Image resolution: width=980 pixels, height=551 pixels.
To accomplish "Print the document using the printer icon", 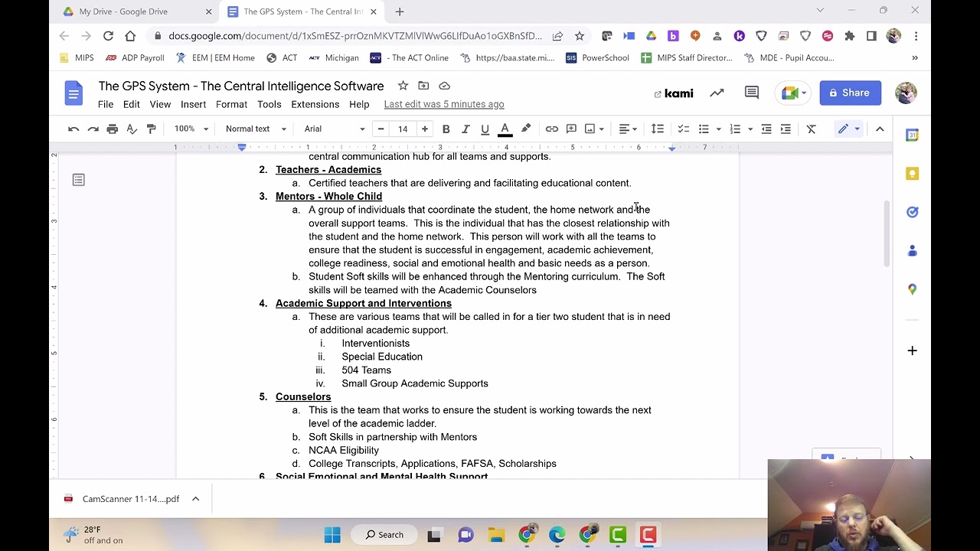I will [x=113, y=129].
